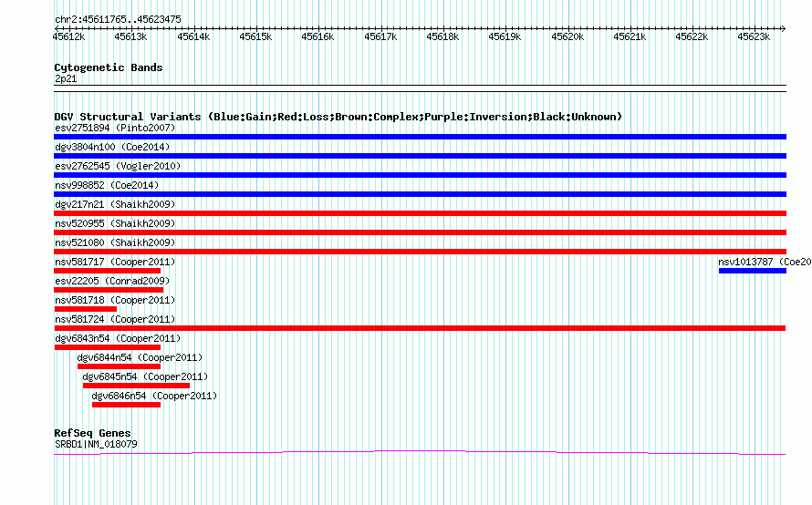
Task: Select dgv6843n54 (Cooper2011) label
Action: (118, 338)
